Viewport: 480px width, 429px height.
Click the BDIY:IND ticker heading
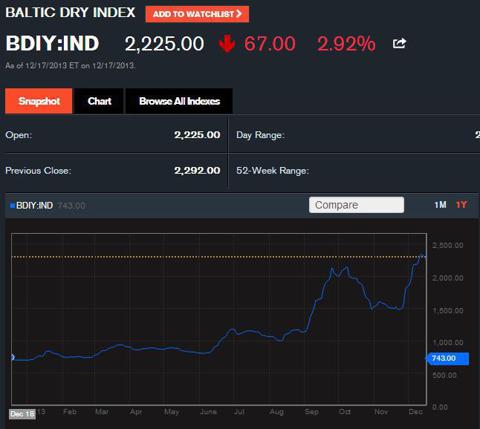52,43
